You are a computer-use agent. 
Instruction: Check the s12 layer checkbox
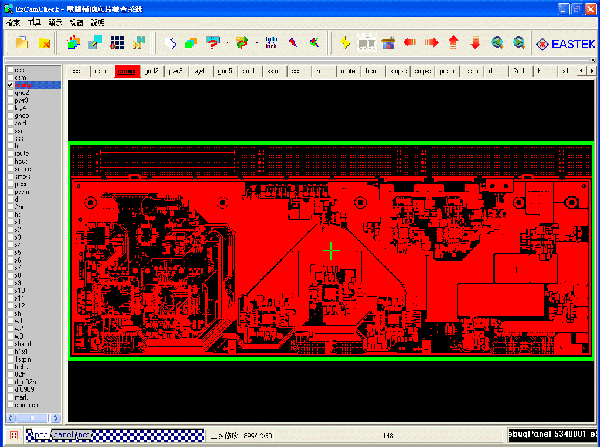[10, 306]
